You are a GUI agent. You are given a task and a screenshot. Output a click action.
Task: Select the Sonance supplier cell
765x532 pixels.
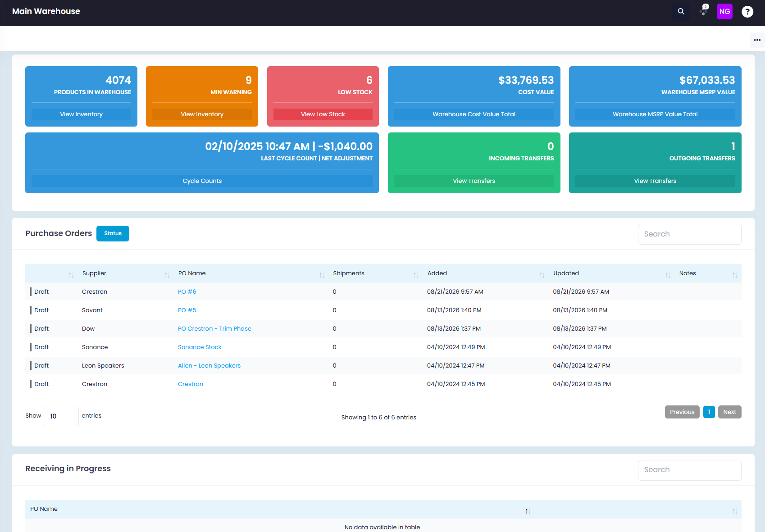(95, 347)
